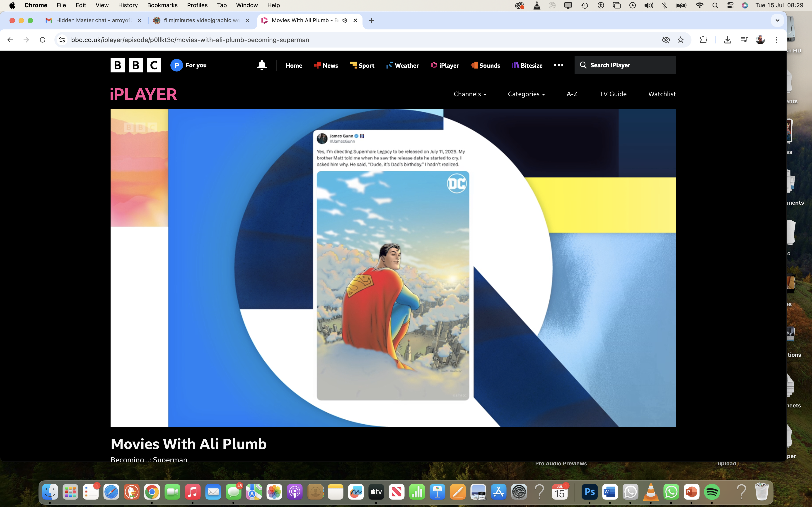Open Chrome extensions puzzle icon
Viewport: 812px width, 507px height.
(x=703, y=40)
